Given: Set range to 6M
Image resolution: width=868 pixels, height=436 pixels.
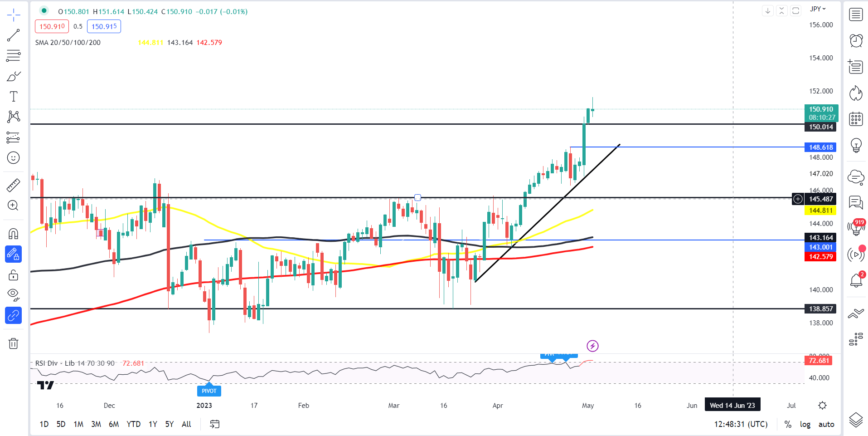Looking at the screenshot, I should click(114, 424).
